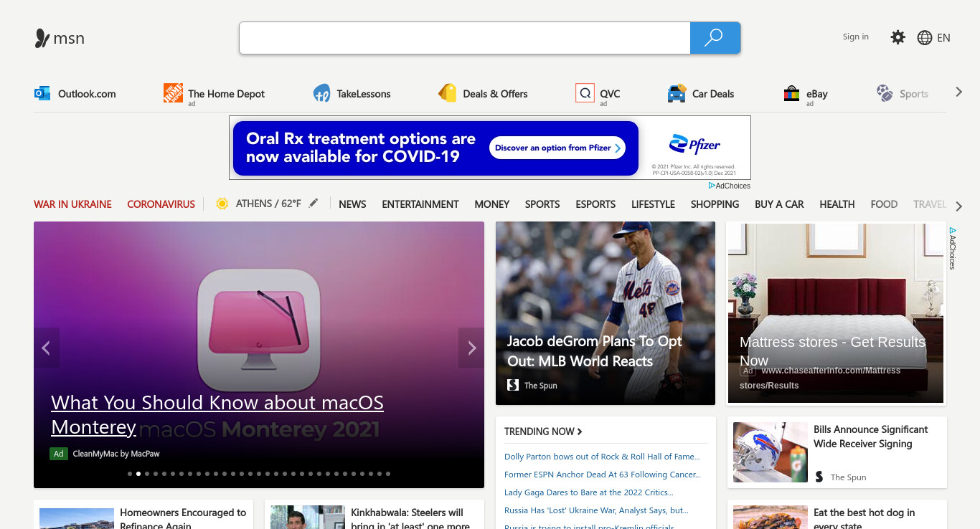The width and height of the screenshot is (980, 529).
Task: Open Russia Has 'Lost' Ukraine War link
Action: (596, 510)
